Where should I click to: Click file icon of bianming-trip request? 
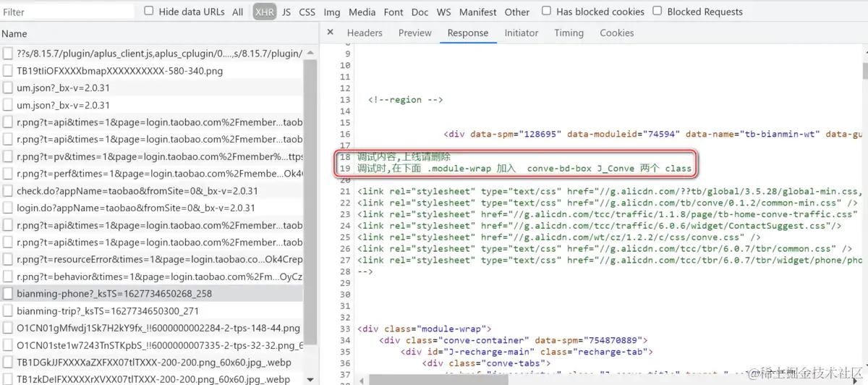(8, 311)
